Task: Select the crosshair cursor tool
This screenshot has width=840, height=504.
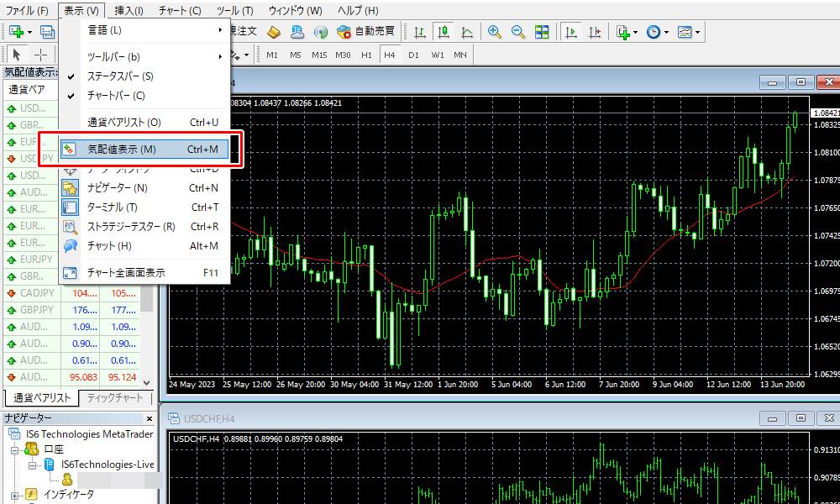Action: tap(39, 55)
